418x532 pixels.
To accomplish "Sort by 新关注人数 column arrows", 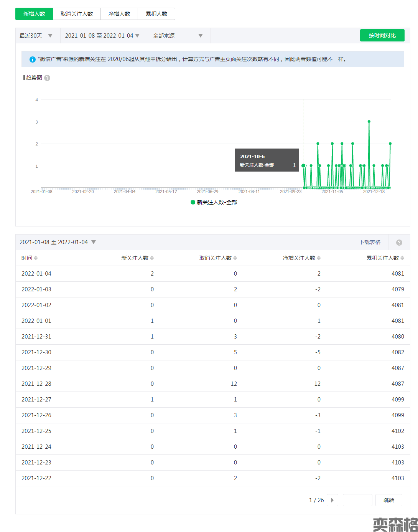I will click(x=152, y=258).
